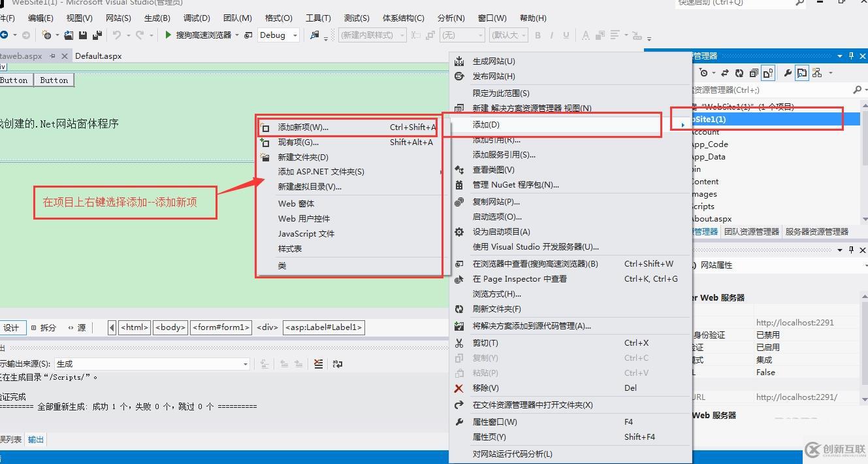The height and width of the screenshot is (464, 868).
Task: Choose 新建文件夹(D) in the submenu
Action: coord(347,157)
